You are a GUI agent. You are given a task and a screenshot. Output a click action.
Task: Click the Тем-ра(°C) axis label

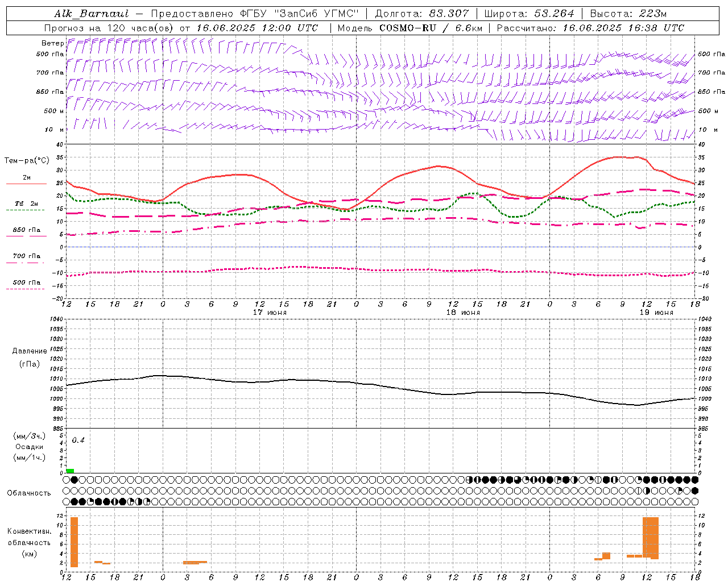point(27,161)
